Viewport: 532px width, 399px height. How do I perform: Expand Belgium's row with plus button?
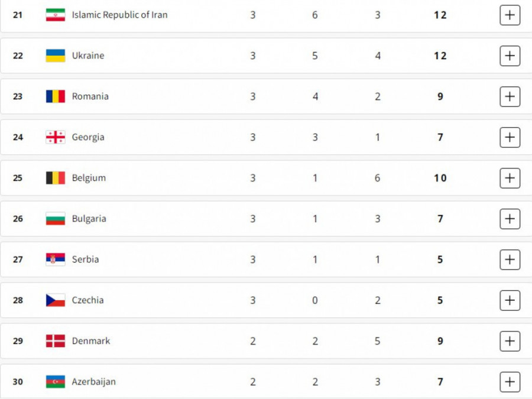click(510, 178)
